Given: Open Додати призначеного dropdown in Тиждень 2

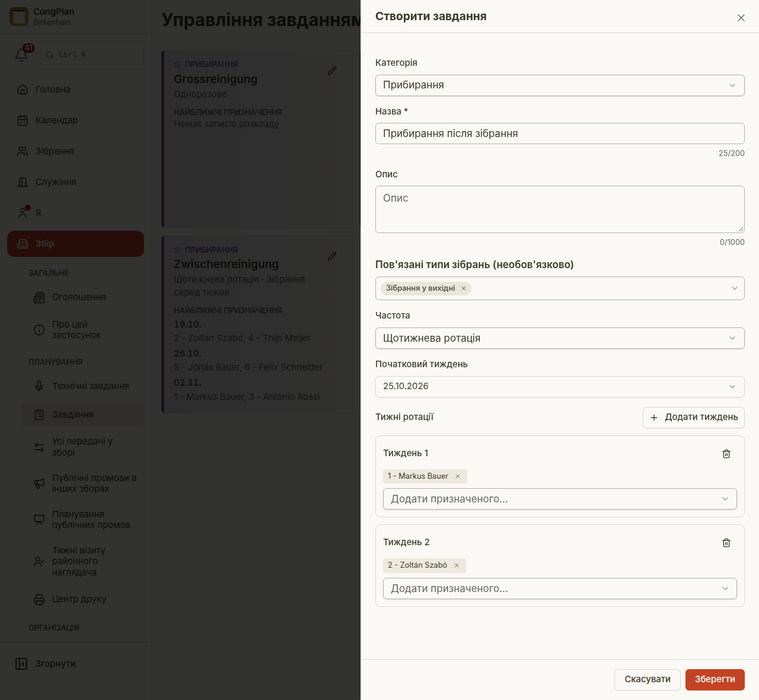Looking at the screenshot, I should pos(560,588).
